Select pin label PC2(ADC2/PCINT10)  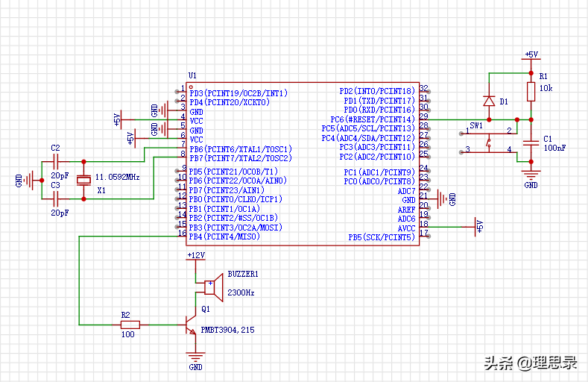(x=377, y=157)
